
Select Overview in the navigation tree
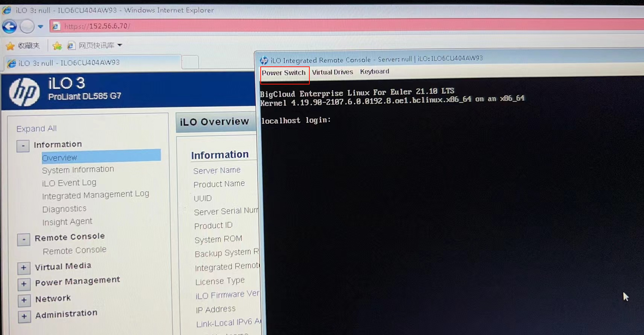point(101,157)
